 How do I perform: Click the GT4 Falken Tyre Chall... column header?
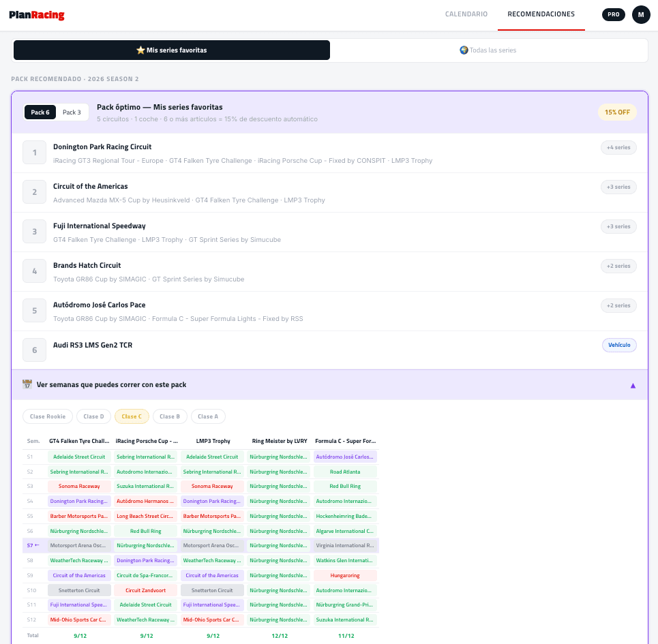[x=79, y=441]
